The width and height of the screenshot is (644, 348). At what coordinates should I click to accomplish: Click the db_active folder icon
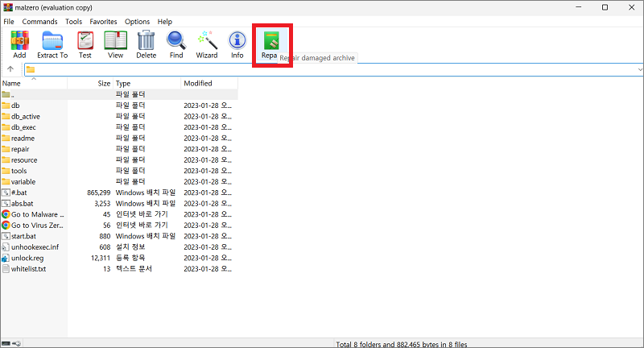click(6, 116)
